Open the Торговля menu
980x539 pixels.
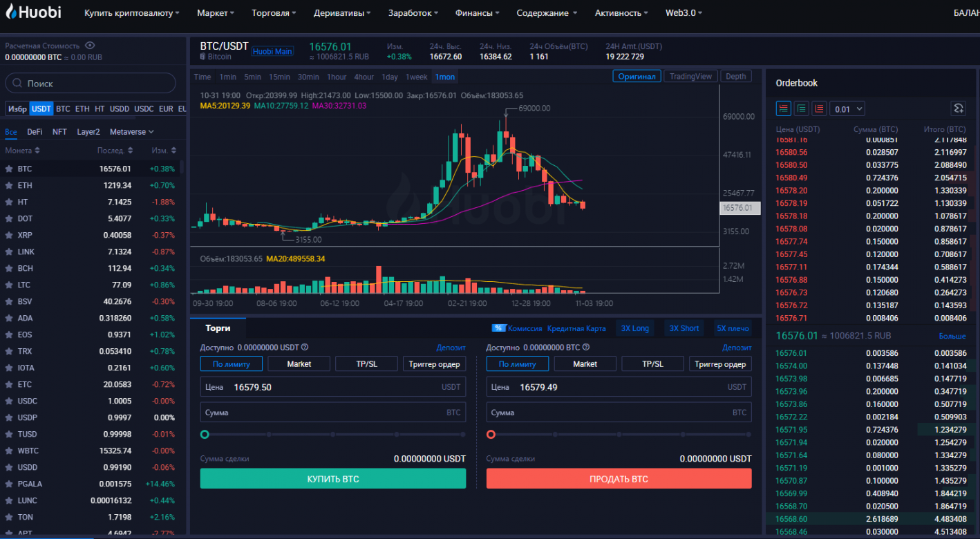pyautogui.click(x=274, y=13)
